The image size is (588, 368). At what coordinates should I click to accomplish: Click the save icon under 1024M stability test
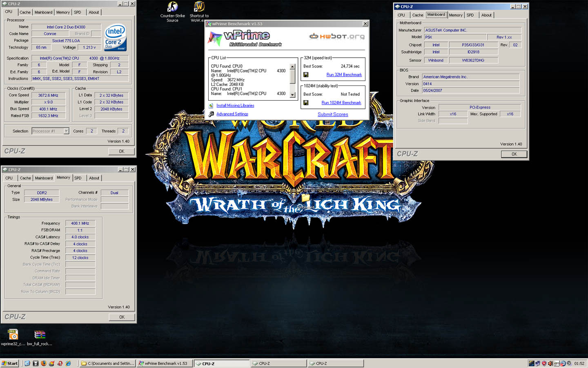[306, 103]
